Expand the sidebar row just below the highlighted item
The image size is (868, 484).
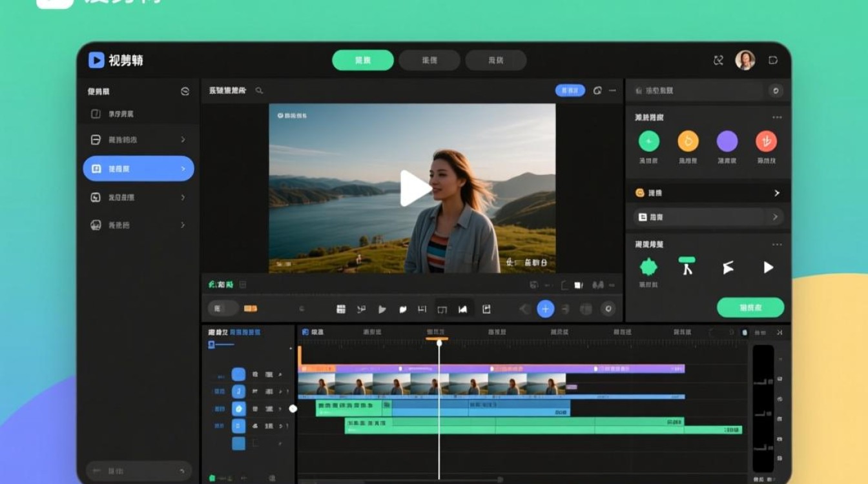183,197
